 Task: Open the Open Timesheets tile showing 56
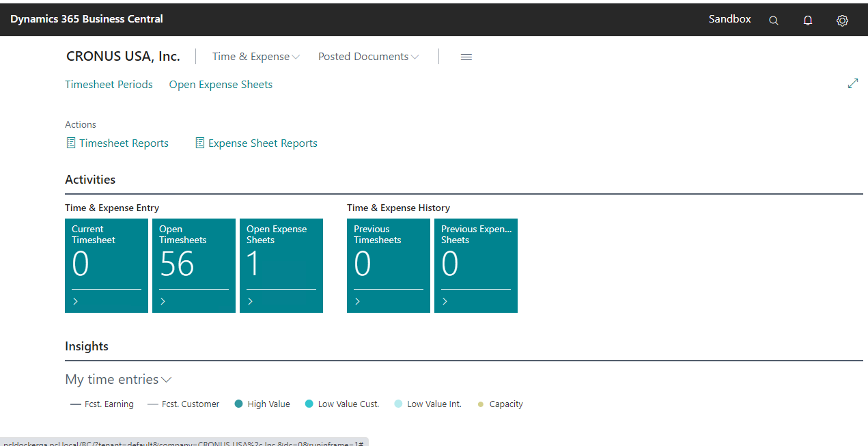pyautogui.click(x=193, y=265)
